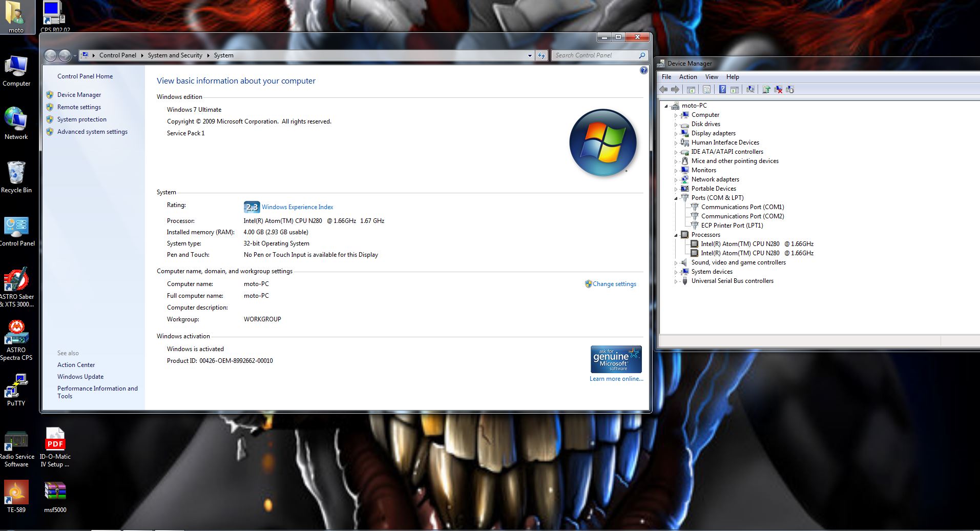The height and width of the screenshot is (531, 980).
Task: Open the Action menu in Device Manager
Action: 687,77
